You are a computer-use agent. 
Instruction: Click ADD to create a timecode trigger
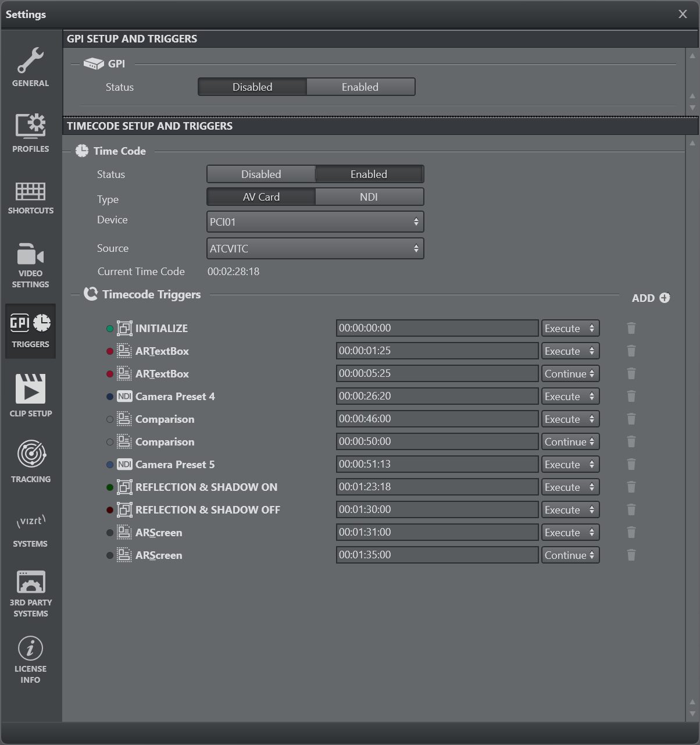(x=651, y=298)
